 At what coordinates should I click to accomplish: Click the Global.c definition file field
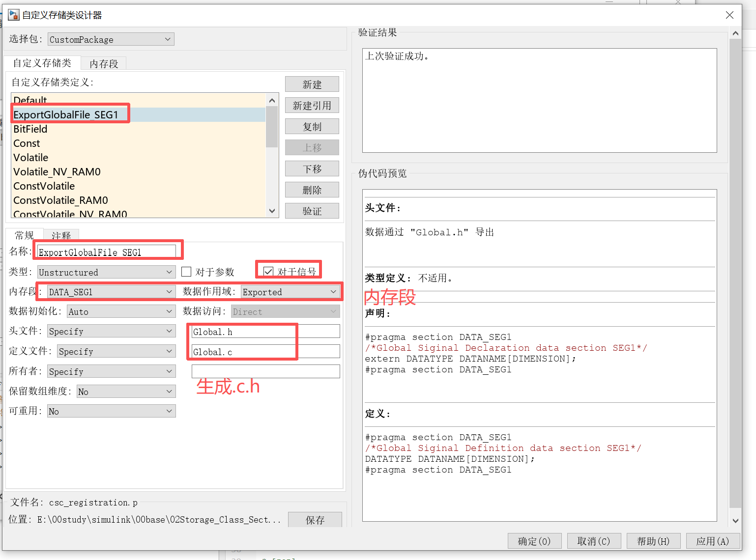tap(265, 352)
